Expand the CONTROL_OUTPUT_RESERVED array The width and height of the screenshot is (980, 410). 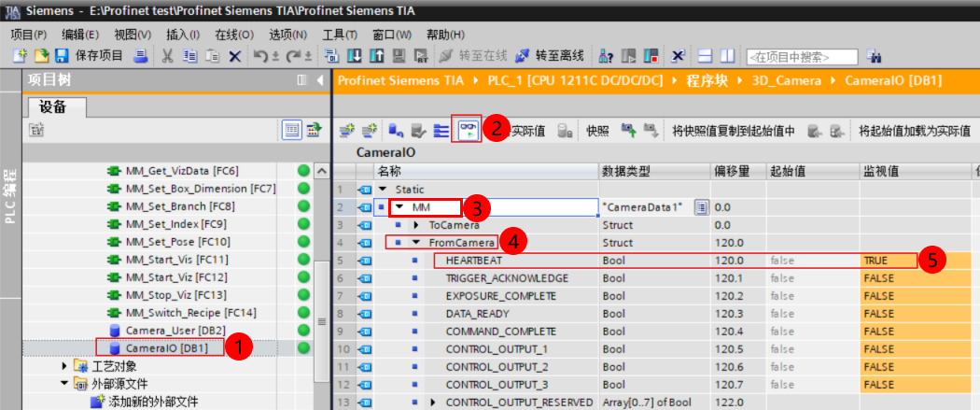[433, 402]
